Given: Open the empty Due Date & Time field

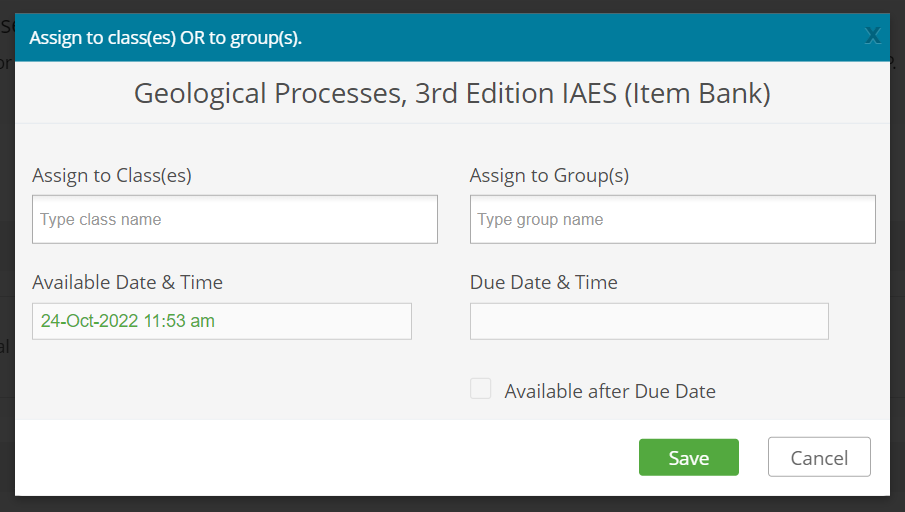Looking at the screenshot, I should (x=649, y=321).
